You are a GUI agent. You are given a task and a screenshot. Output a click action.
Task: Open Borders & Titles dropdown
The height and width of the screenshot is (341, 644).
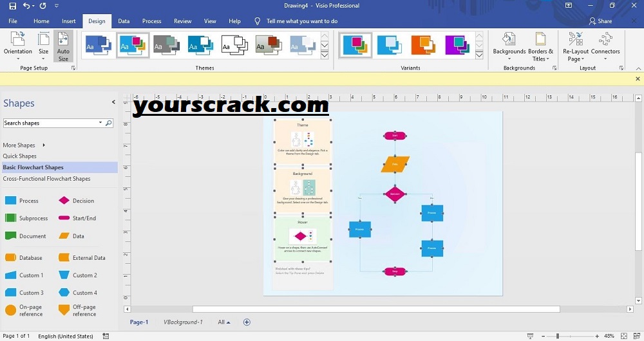pyautogui.click(x=540, y=46)
